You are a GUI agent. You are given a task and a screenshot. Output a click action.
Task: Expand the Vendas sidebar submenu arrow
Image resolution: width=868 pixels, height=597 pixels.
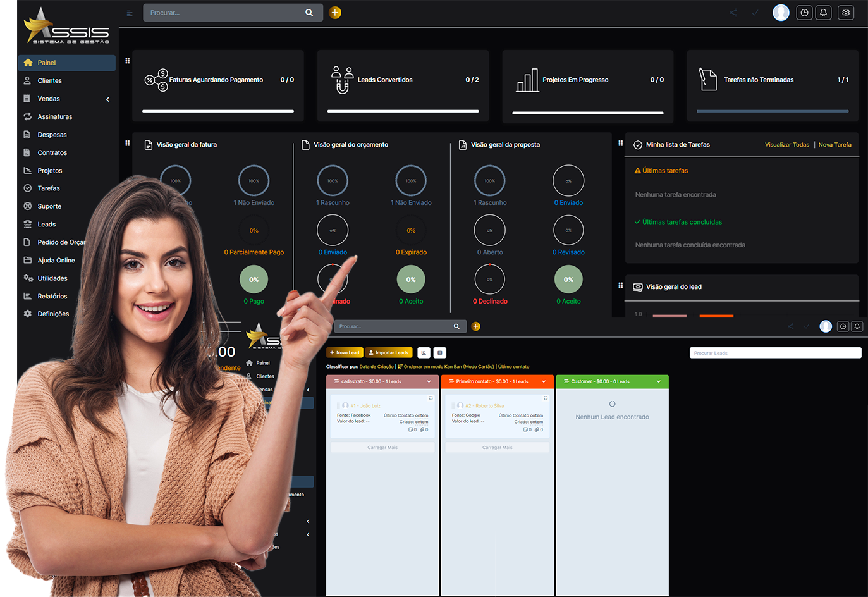[x=107, y=99]
